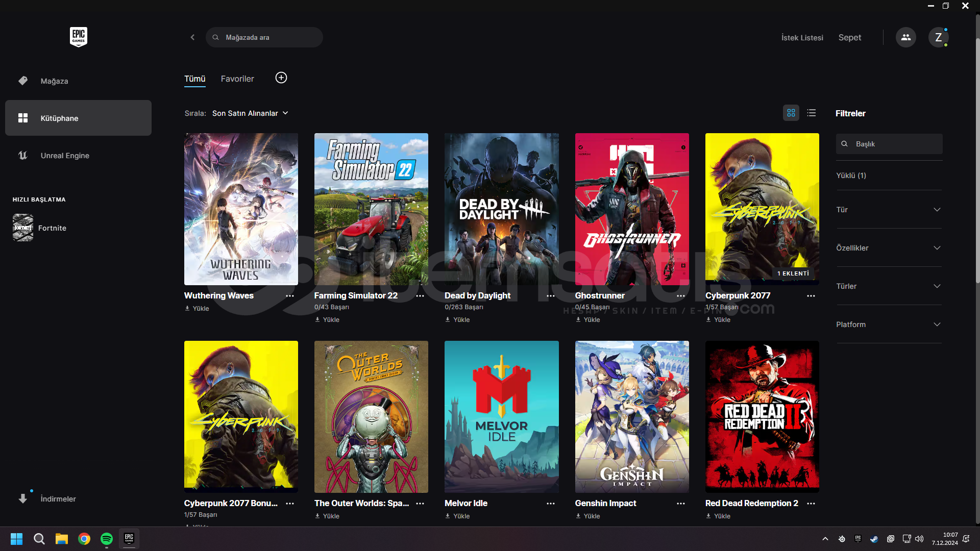The image size is (980, 551).
Task: Click the 1 EKLENTİ badge on Cyberpunk 2077
Action: tap(793, 273)
